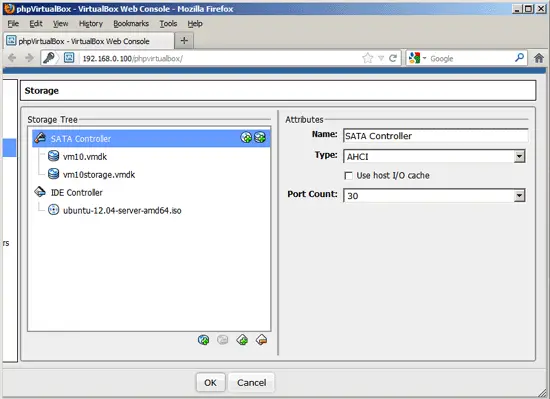Click Firefox forward arrow button
This screenshot has height=399, width=550.
(x=29, y=58)
